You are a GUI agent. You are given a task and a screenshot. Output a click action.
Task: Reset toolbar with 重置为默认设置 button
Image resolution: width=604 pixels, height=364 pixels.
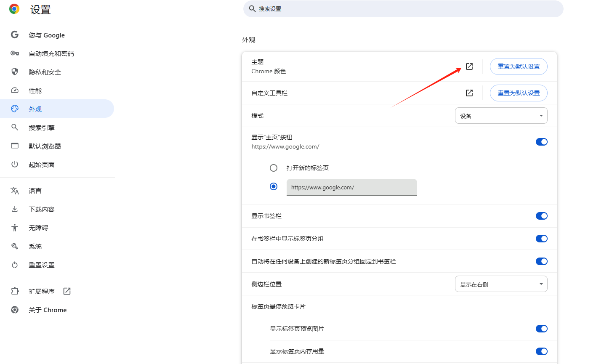tap(519, 93)
